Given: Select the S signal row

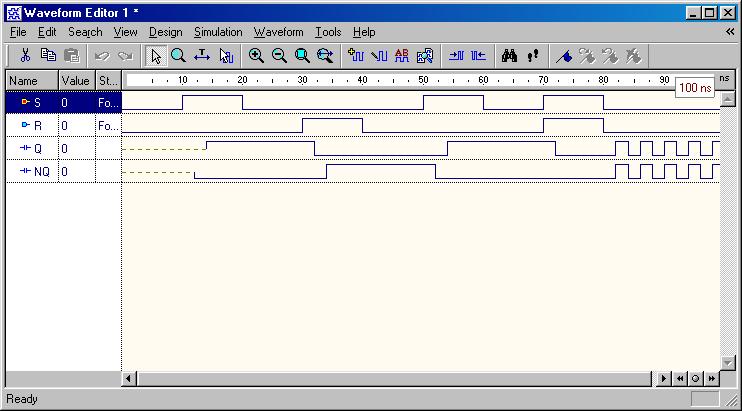Looking at the screenshot, I should (63, 102).
